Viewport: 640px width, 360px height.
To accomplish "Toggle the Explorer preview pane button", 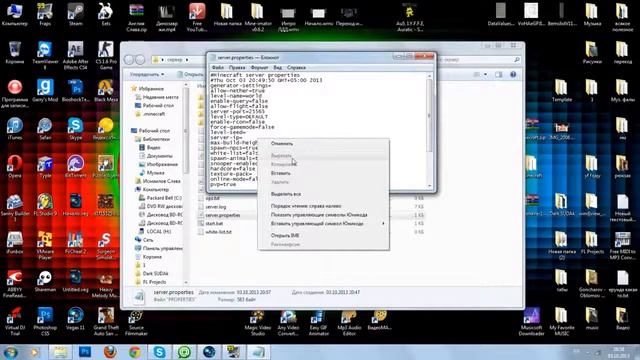I will pyautogui.click(x=498, y=75).
